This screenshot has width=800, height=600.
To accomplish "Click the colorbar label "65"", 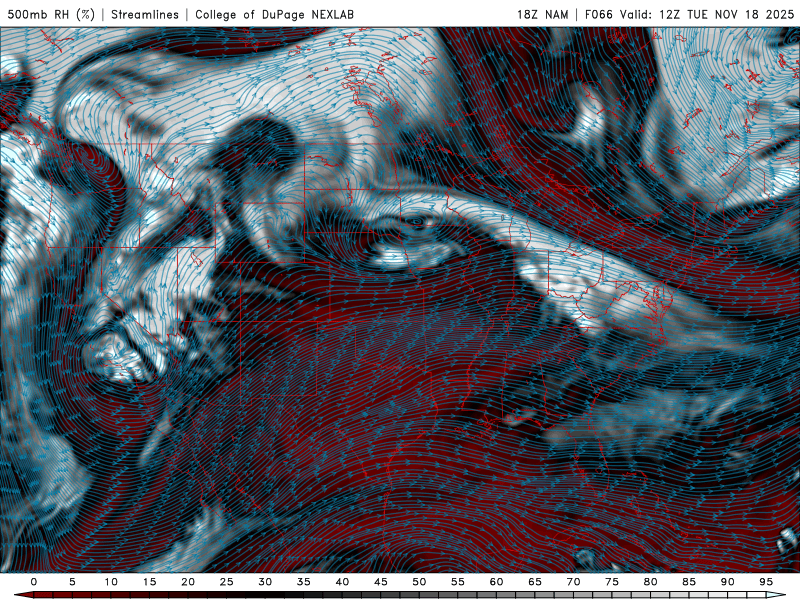I will coord(535,582).
